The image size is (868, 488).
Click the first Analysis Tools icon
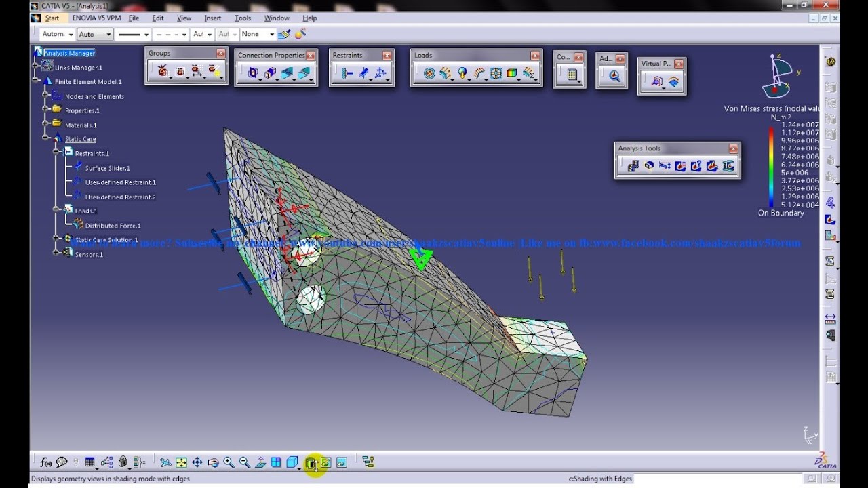(x=633, y=166)
